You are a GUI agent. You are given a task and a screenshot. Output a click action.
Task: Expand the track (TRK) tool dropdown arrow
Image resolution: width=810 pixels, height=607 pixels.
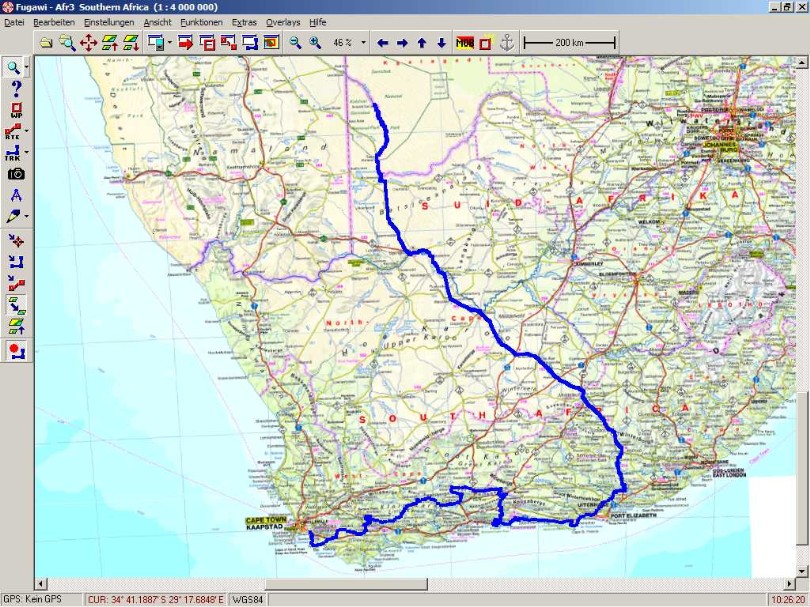pyautogui.click(x=27, y=152)
